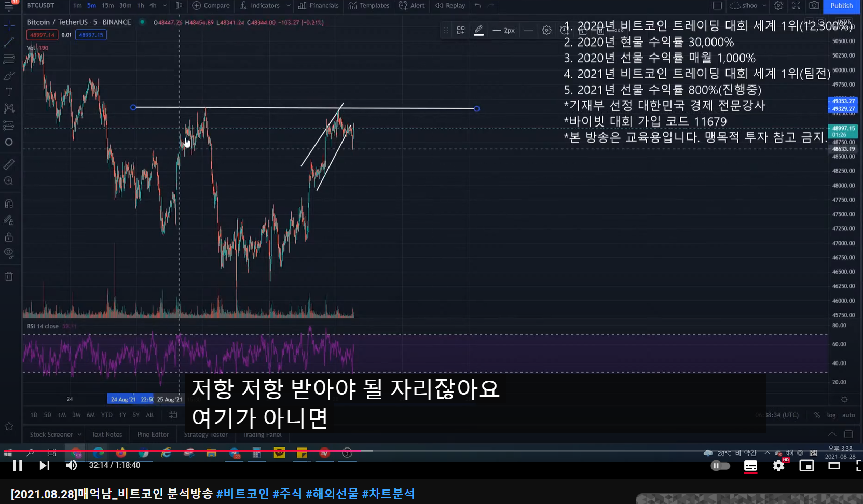Take chart snapshot with camera icon
The width and height of the screenshot is (863, 504).
point(814,5)
